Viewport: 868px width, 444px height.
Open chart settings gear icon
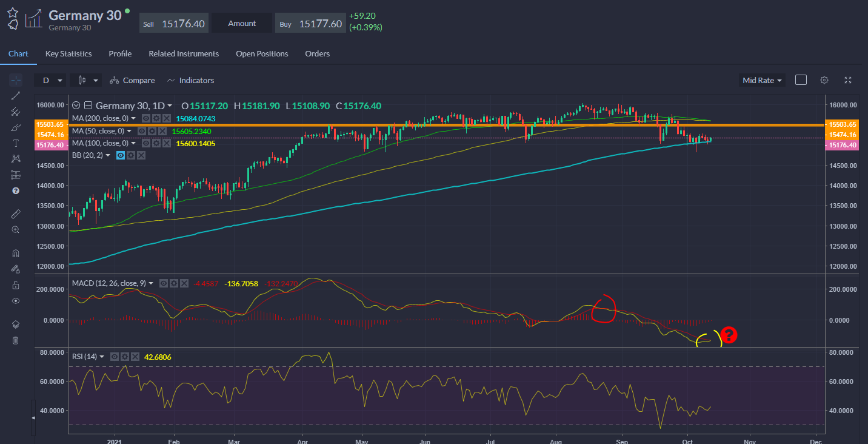tap(824, 80)
